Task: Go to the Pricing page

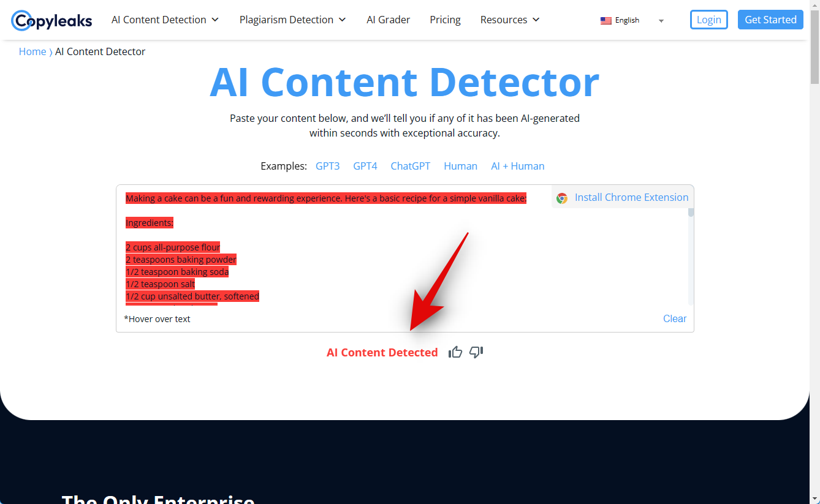Action: pyautogui.click(x=445, y=20)
